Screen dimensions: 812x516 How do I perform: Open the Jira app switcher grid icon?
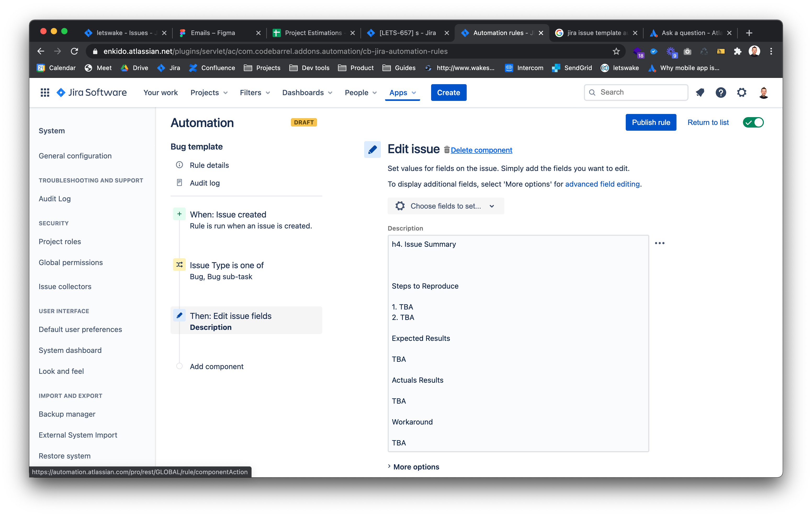tap(45, 92)
